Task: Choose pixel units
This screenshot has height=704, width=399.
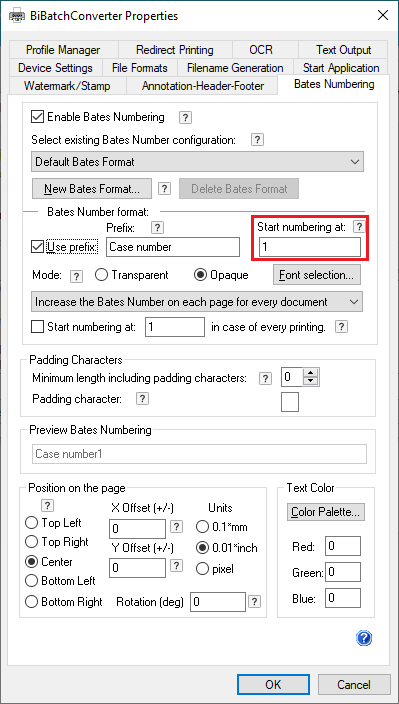Action: [x=203, y=569]
